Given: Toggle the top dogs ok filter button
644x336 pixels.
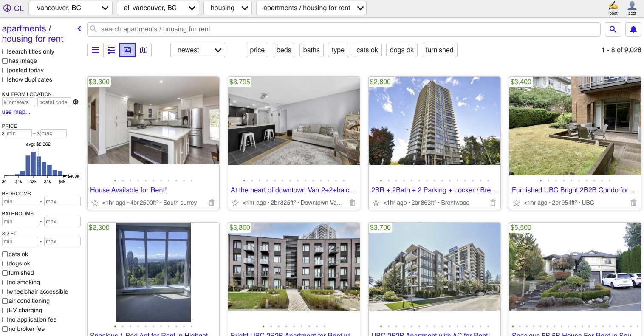Looking at the screenshot, I should tap(402, 50).
